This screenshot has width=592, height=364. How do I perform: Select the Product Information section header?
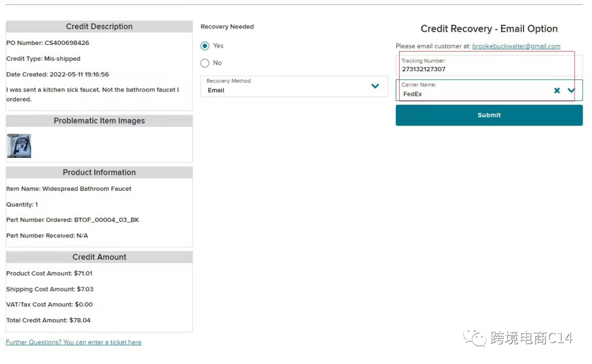tap(99, 172)
